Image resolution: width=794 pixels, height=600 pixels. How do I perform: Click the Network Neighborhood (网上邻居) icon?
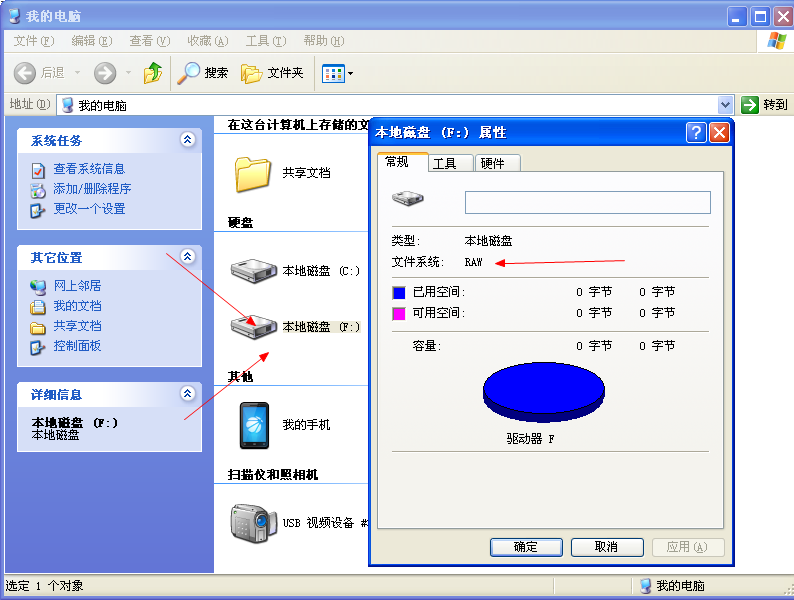pyautogui.click(x=38, y=287)
